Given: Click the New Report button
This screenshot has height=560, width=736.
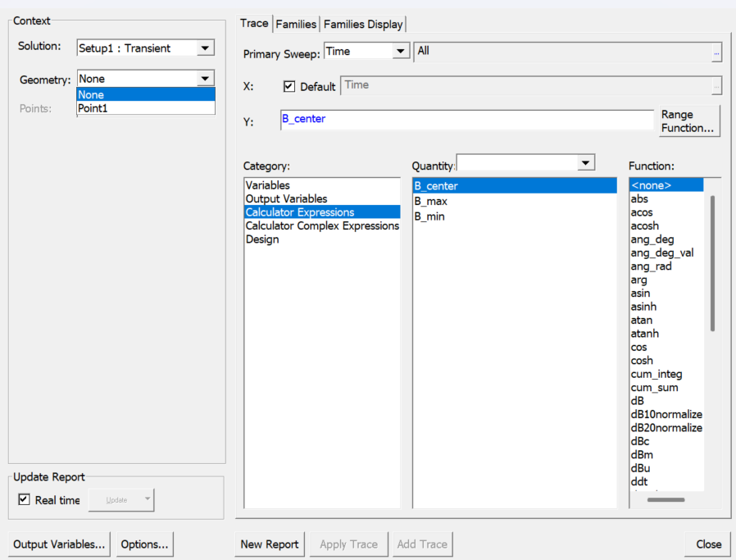Looking at the screenshot, I should pos(270,544).
